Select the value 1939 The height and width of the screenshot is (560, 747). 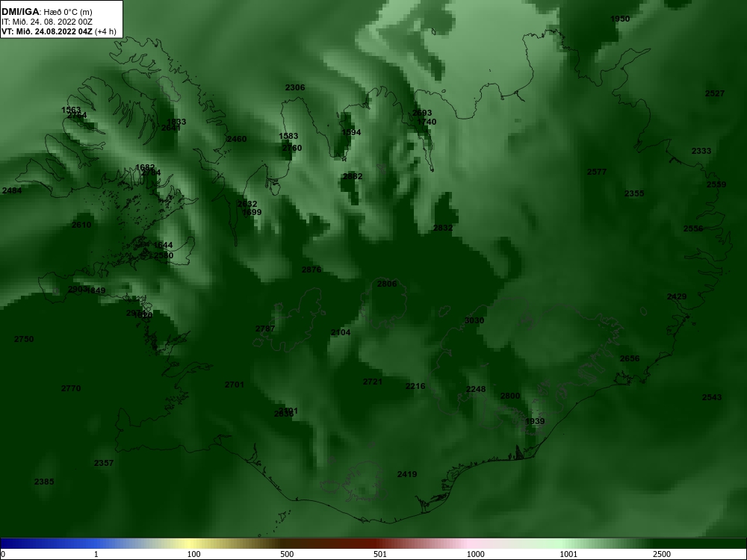coord(535,421)
